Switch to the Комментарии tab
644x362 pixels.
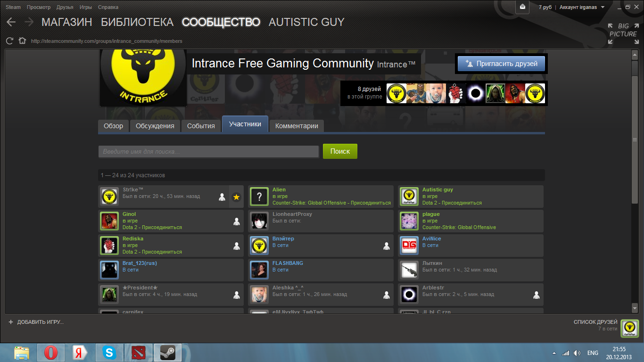click(x=297, y=126)
